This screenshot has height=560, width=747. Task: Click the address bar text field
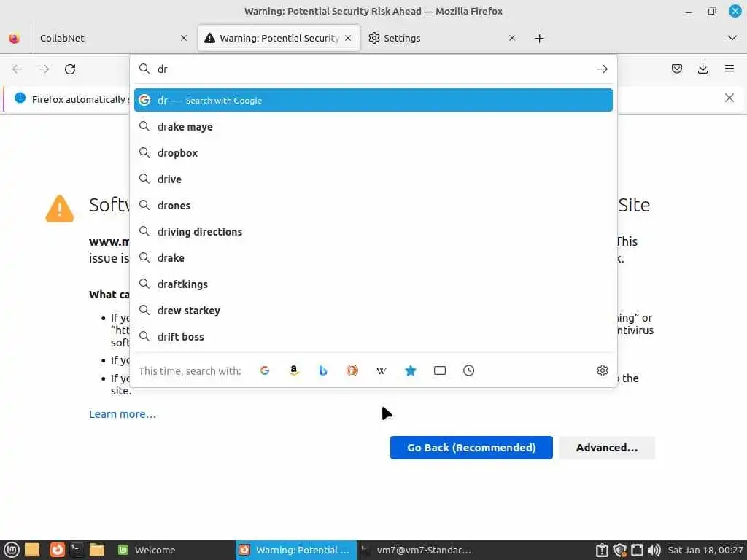click(373, 69)
